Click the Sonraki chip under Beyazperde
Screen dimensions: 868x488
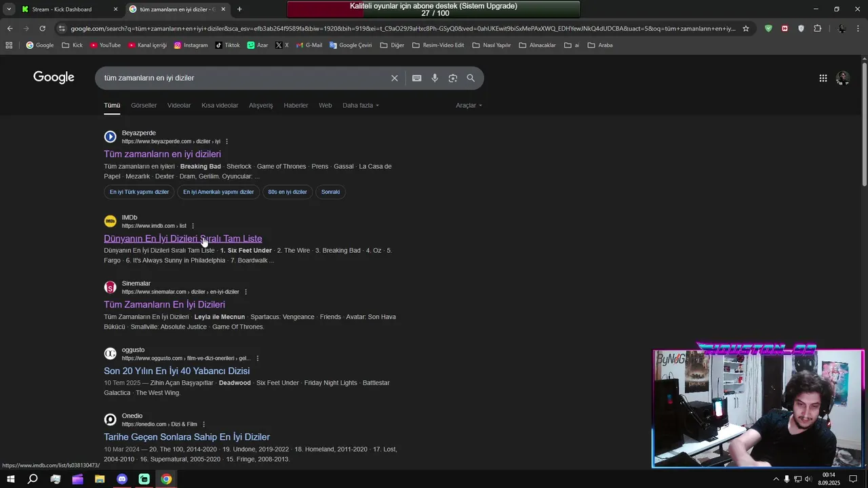(x=330, y=192)
